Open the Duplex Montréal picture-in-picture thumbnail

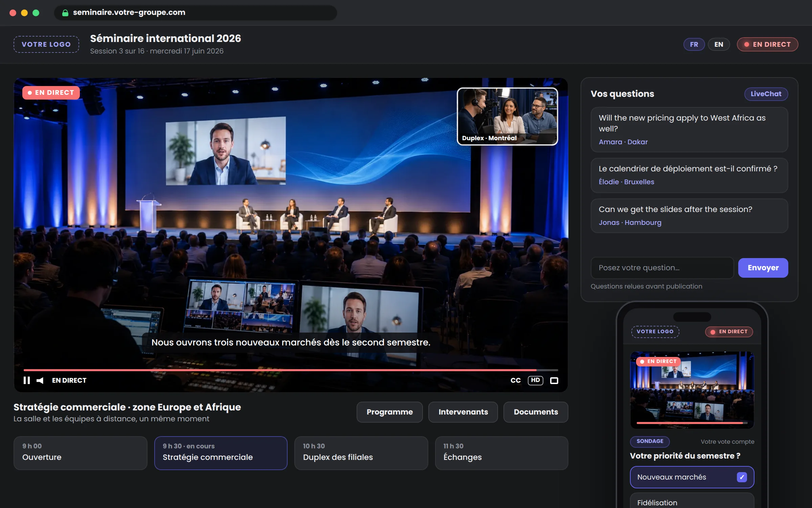tap(507, 117)
